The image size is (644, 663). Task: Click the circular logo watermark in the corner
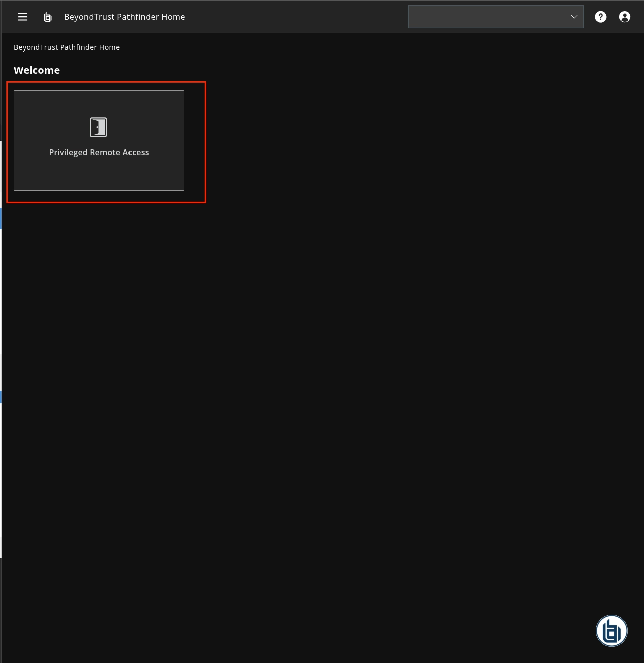(611, 630)
